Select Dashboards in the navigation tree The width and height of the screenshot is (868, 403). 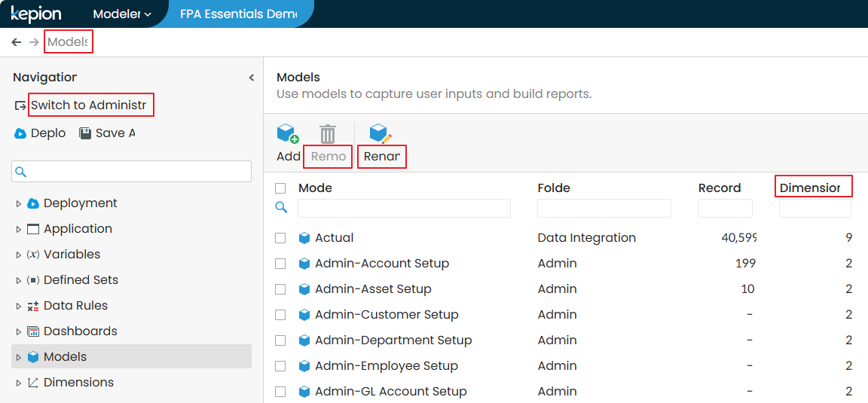(x=80, y=331)
